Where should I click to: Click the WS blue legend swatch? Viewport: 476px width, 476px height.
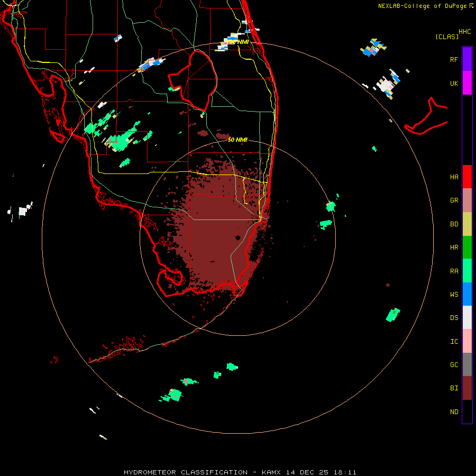coord(467,294)
